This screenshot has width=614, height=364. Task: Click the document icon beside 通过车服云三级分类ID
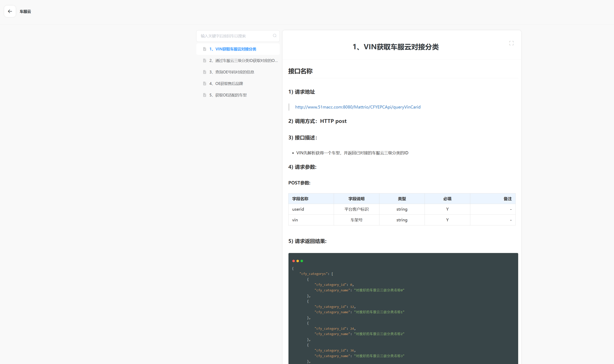click(x=204, y=61)
